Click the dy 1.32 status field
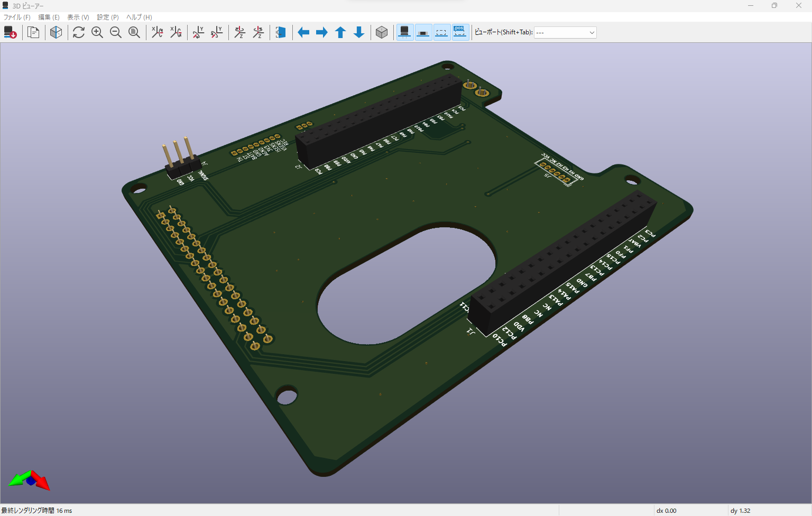 click(740, 510)
